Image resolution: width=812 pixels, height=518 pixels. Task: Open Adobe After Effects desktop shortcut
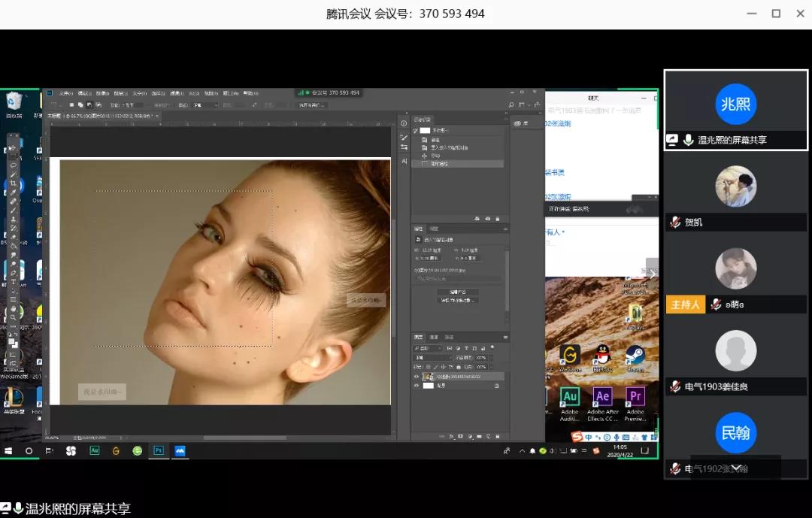(x=602, y=396)
